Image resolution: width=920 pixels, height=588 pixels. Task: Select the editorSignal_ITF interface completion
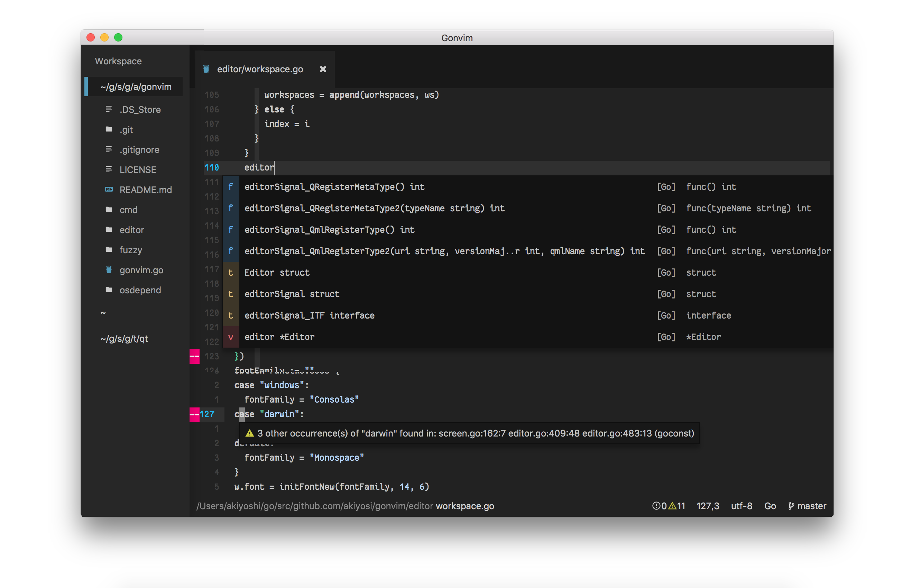point(310,315)
